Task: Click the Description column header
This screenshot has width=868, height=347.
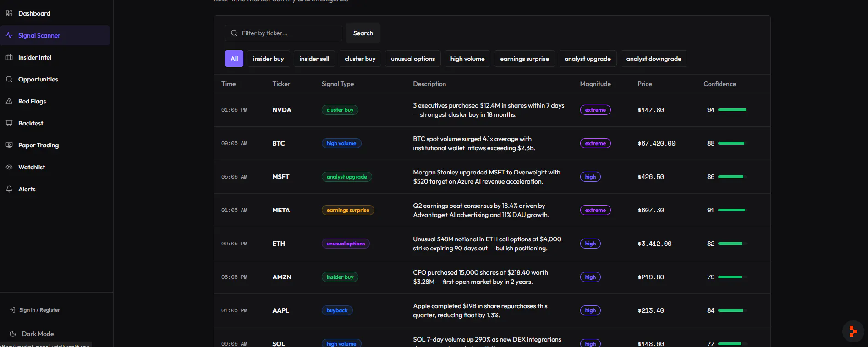Action: [429, 84]
